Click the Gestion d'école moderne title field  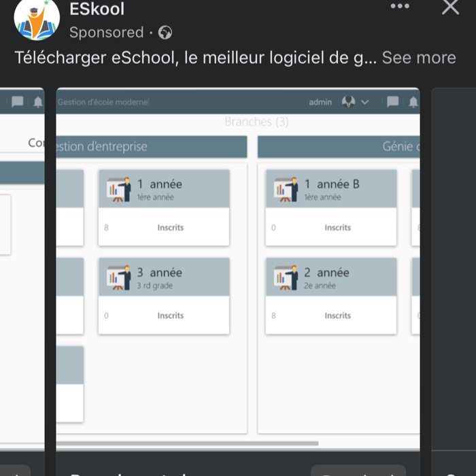pos(103,102)
